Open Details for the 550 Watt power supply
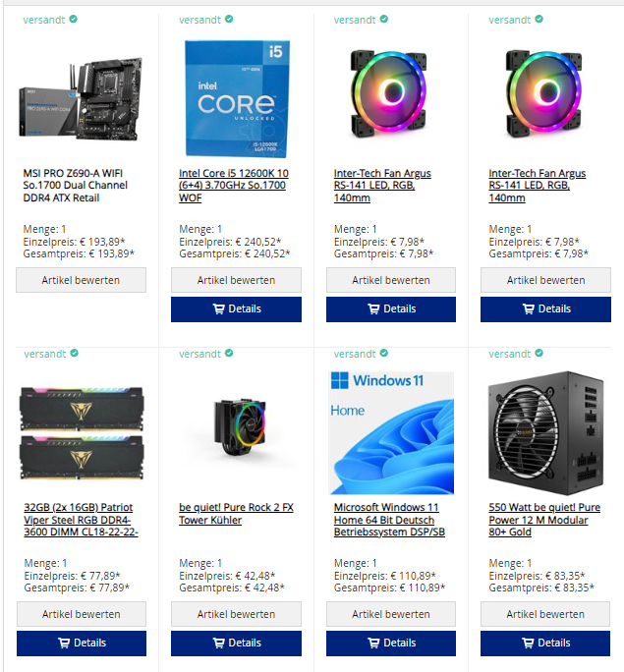Screen dimensions: 624x672 coord(545,643)
